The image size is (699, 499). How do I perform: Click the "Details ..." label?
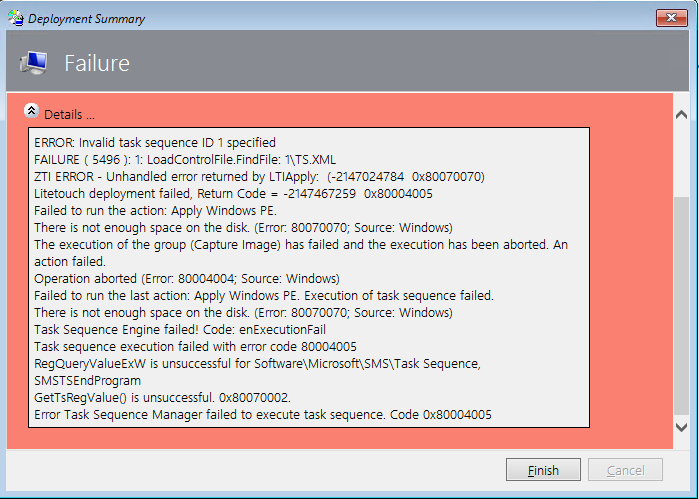70,115
